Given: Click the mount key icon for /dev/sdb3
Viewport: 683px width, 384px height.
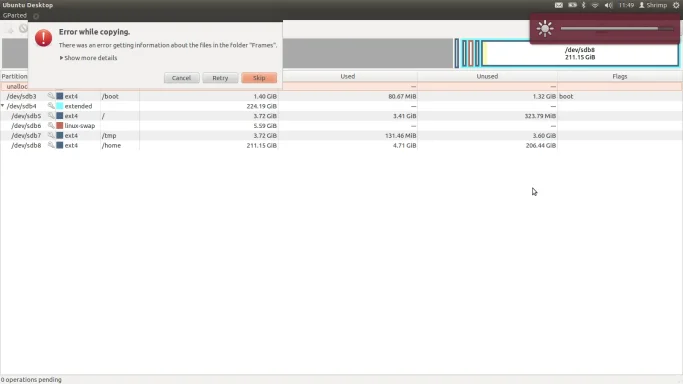Looking at the screenshot, I should click(51, 96).
